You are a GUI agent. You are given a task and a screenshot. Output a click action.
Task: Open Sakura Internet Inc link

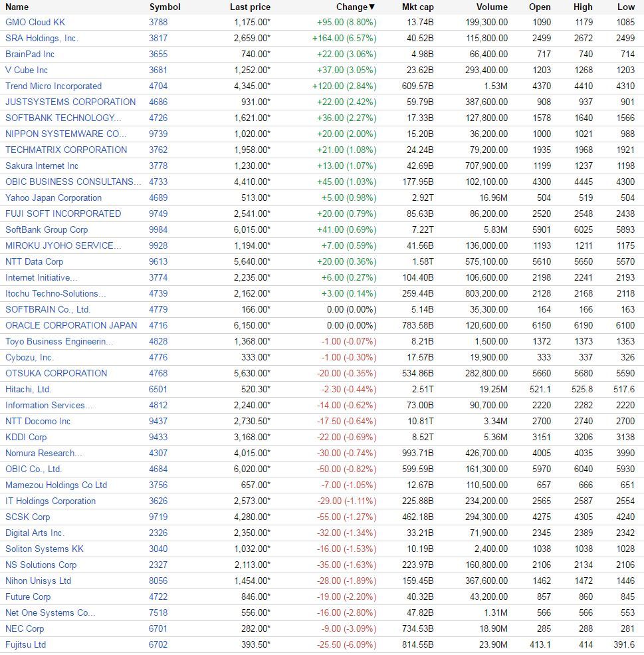[x=42, y=166]
